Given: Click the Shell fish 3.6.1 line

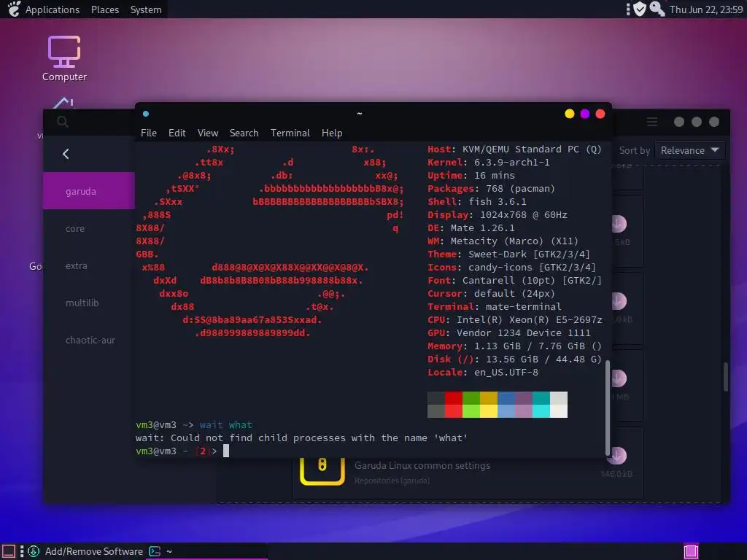Looking at the screenshot, I should point(477,202).
